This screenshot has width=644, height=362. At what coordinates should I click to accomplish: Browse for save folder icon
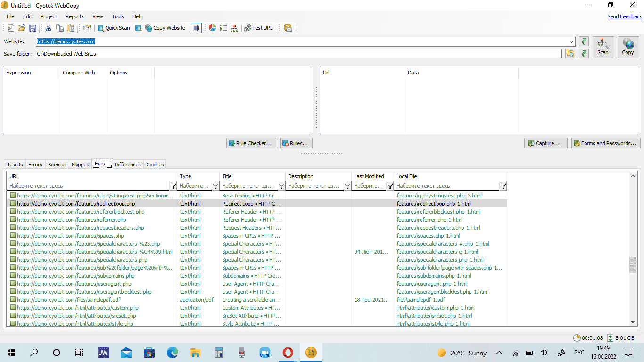[x=570, y=54]
